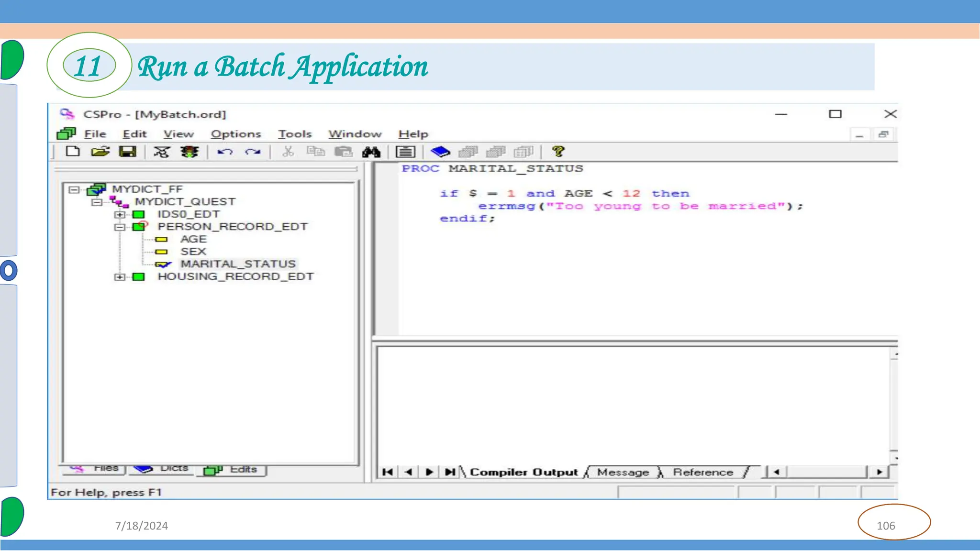This screenshot has width=980, height=551.
Task: Jump to first output tab arrow
Action: pyautogui.click(x=388, y=472)
